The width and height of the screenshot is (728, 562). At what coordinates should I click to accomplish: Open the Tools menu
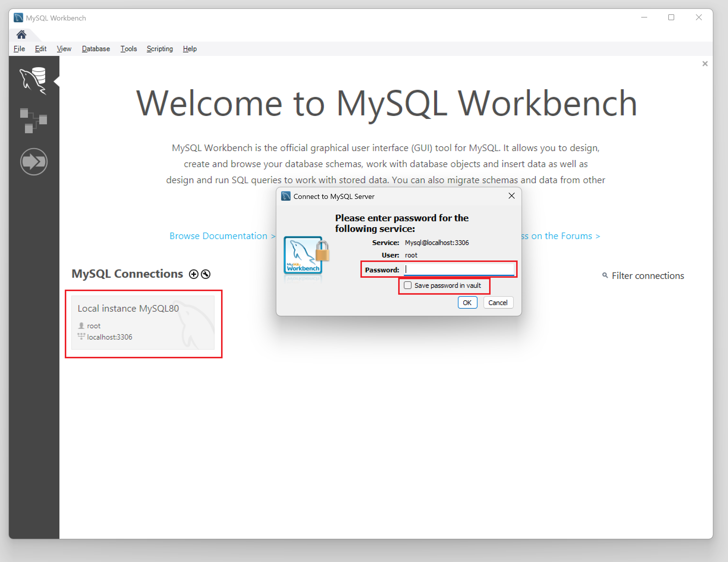pos(129,49)
